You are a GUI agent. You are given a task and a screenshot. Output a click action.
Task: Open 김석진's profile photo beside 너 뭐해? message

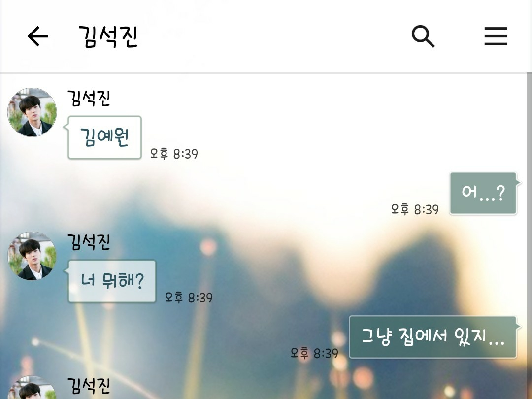click(32, 256)
